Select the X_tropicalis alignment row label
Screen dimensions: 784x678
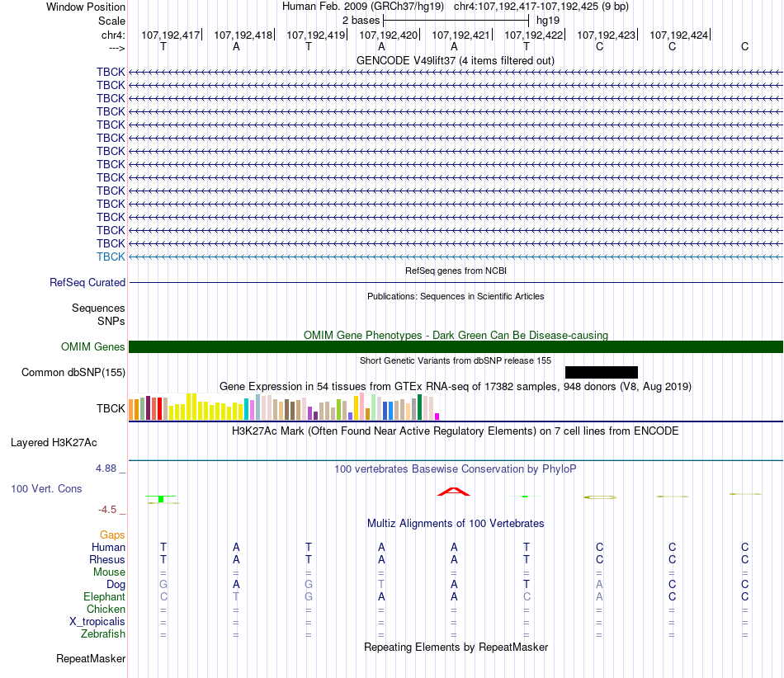pyautogui.click(x=97, y=622)
